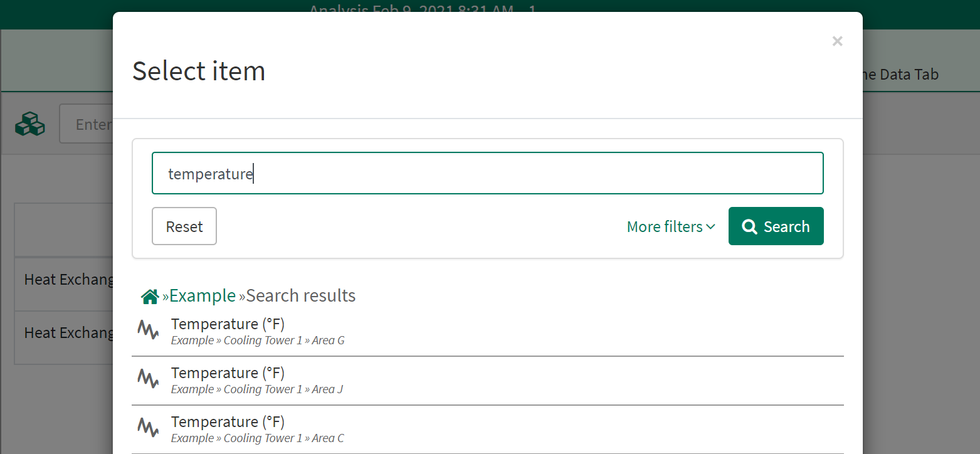
Task: Close the Select item dialog
Action: 837,41
